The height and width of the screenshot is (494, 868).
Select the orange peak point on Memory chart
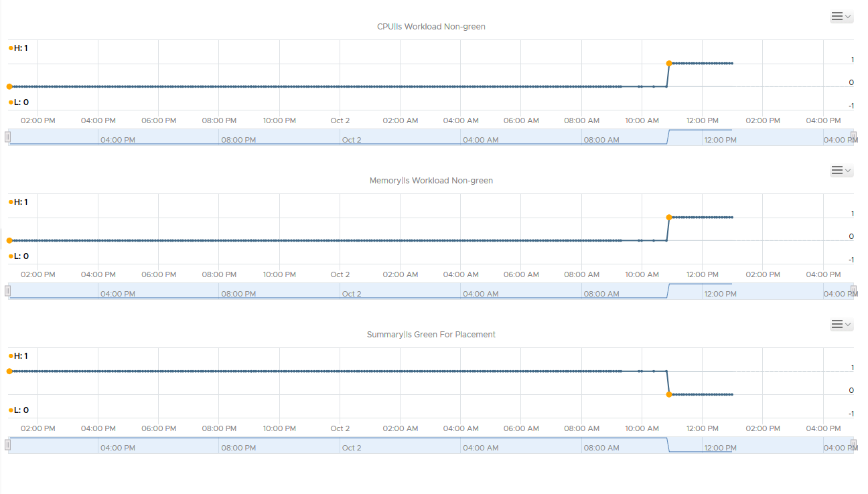point(669,218)
